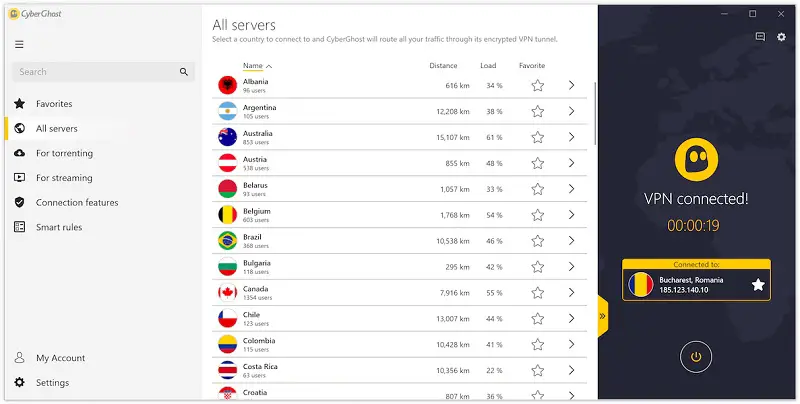Viewport: 800px width, 404px height.
Task: Unfavorite the Bucharest, Romania server star
Action: pyautogui.click(x=757, y=284)
